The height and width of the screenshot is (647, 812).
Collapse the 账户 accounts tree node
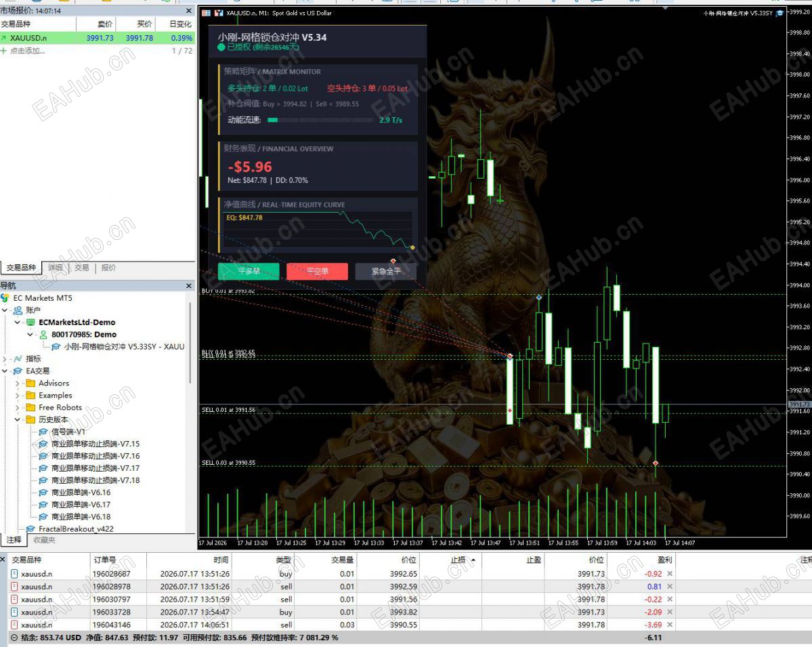click(x=5, y=310)
